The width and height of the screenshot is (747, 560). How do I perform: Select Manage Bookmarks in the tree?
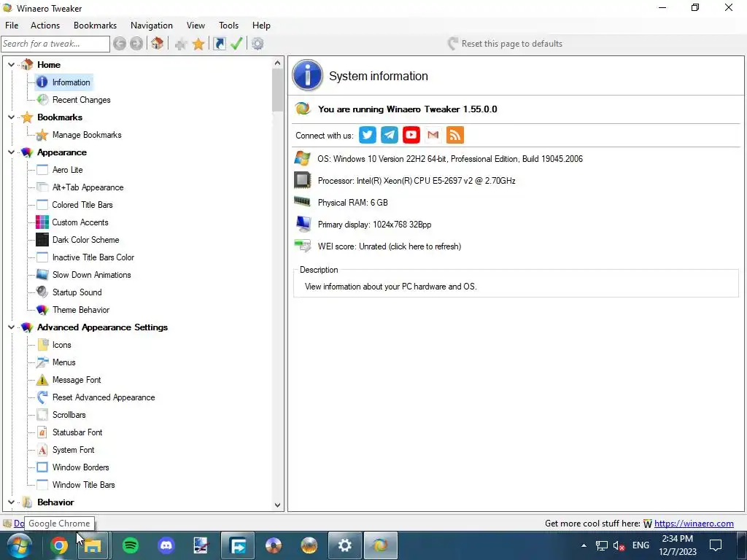[87, 135]
